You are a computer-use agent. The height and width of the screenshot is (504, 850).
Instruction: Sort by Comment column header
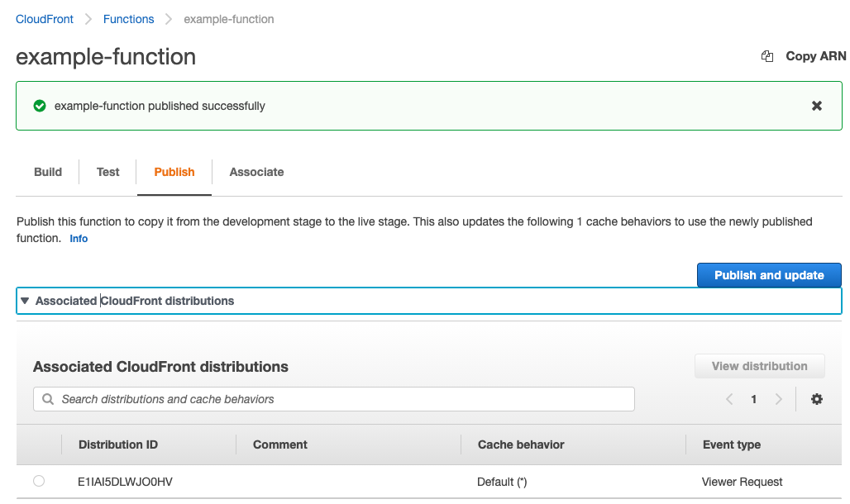tap(280, 445)
